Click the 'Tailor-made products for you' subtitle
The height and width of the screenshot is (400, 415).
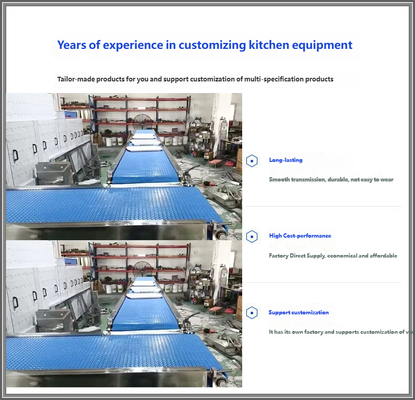pyautogui.click(x=195, y=79)
